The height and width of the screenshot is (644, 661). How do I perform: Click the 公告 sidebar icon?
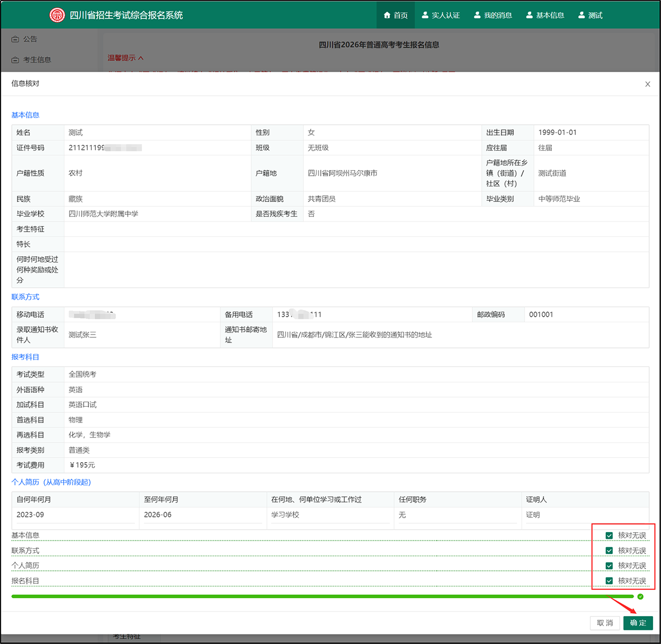pyautogui.click(x=16, y=39)
